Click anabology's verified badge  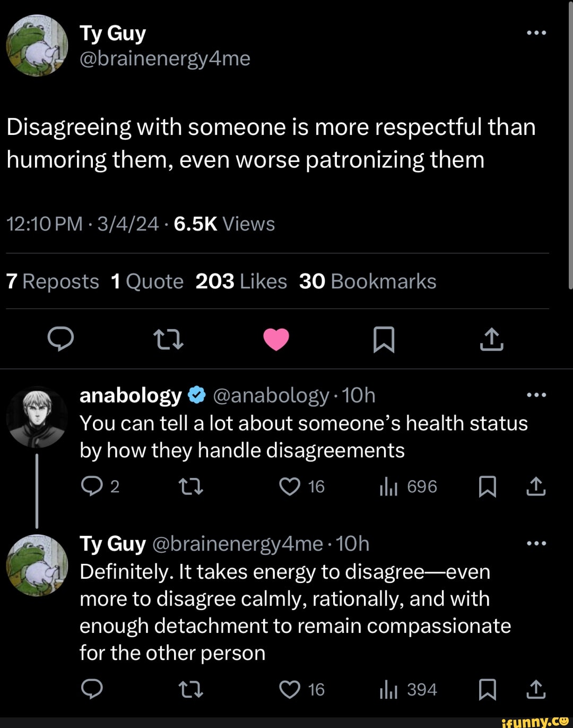pos(196,395)
